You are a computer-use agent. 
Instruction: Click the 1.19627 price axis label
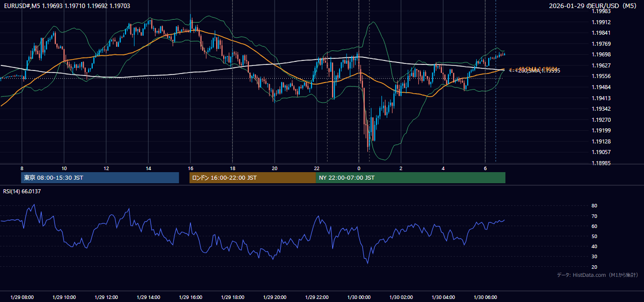coord(601,65)
